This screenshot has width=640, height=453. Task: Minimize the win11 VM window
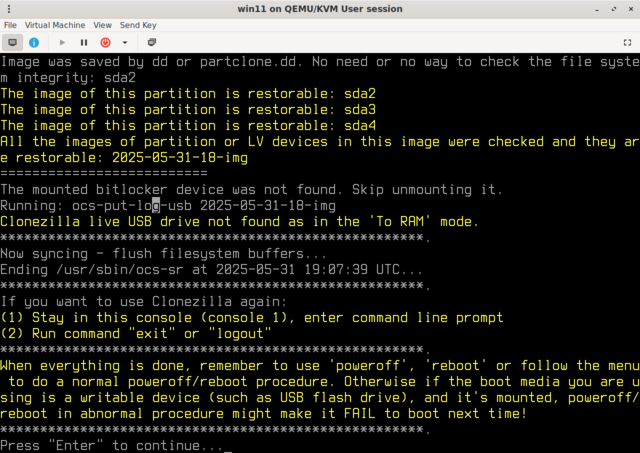tap(589, 9)
